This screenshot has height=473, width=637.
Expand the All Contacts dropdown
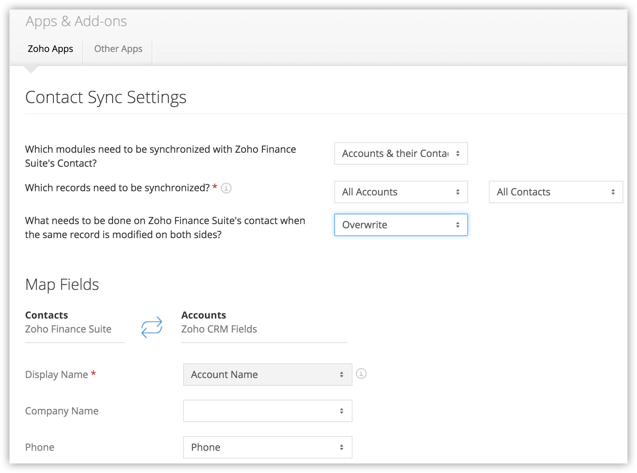click(x=555, y=192)
